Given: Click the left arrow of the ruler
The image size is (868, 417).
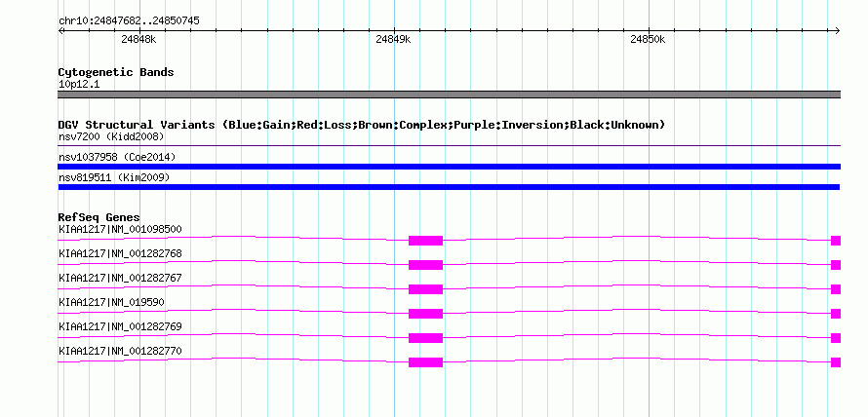Looking at the screenshot, I should click(x=60, y=31).
